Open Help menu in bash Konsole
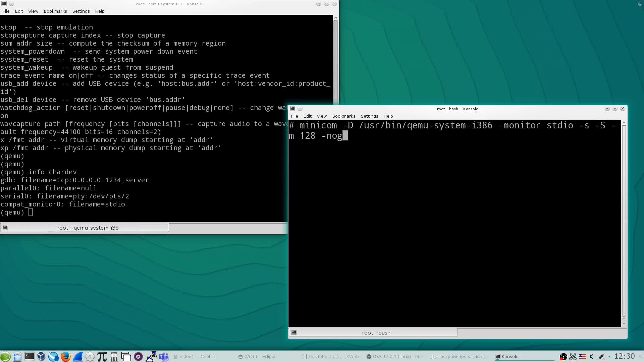The image size is (644, 362). click(388, 116)
